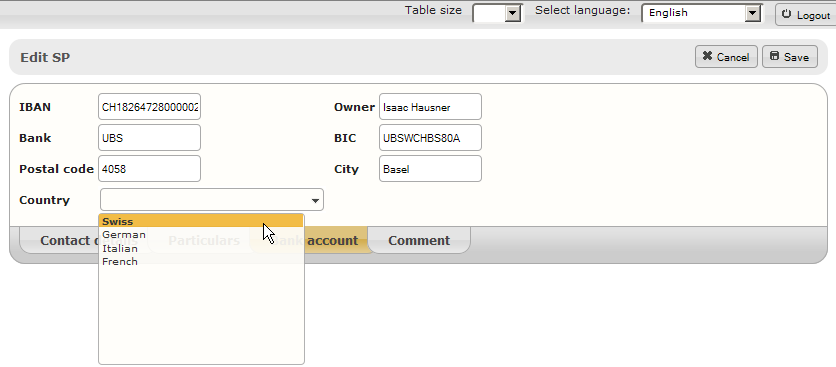The width and height of the screenshot is (836, 367).
Task: Switch to the Bank account tab
Action: [336, 240]
